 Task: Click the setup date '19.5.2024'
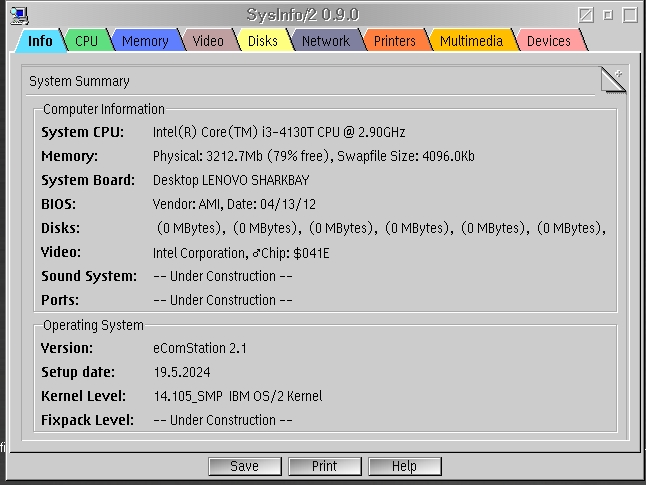coord(182,372)
